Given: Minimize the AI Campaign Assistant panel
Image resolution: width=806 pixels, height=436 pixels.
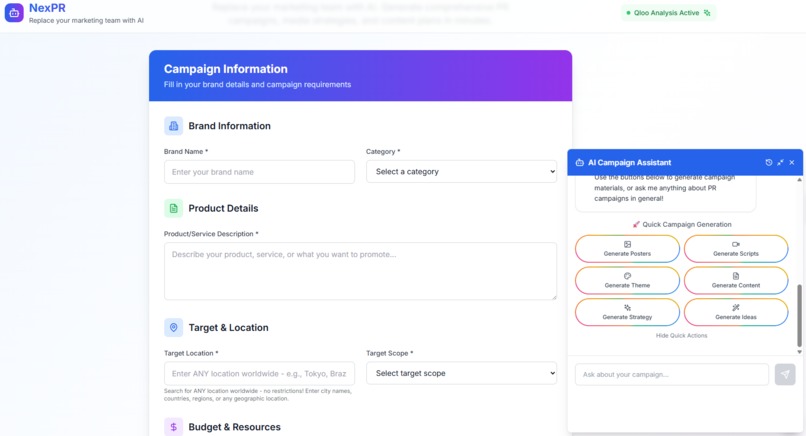Looking at the screenshot, I should coord(780,162).
